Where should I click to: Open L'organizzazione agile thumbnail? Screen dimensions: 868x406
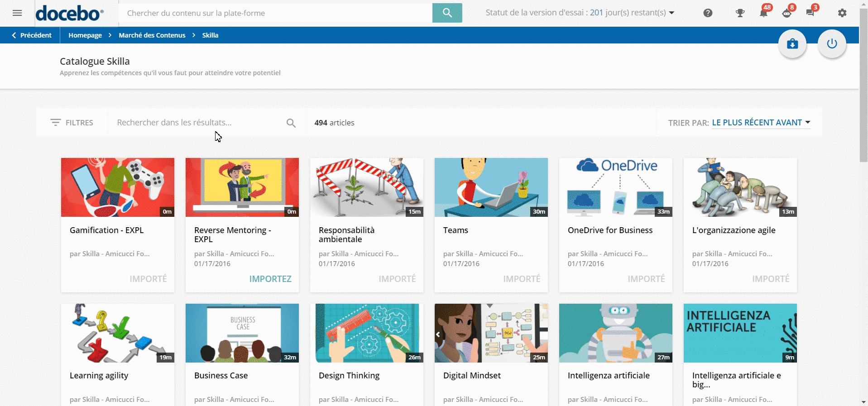click(740, 187)
